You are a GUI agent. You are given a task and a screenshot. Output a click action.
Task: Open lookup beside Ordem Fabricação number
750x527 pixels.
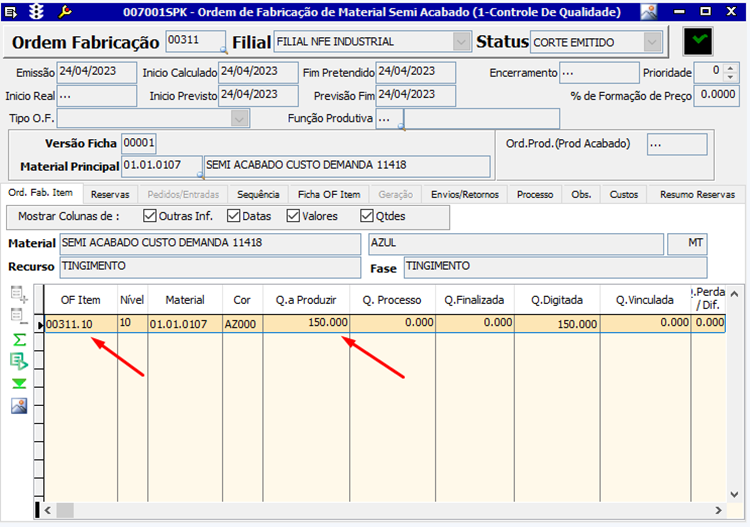[x=223, y=49]
